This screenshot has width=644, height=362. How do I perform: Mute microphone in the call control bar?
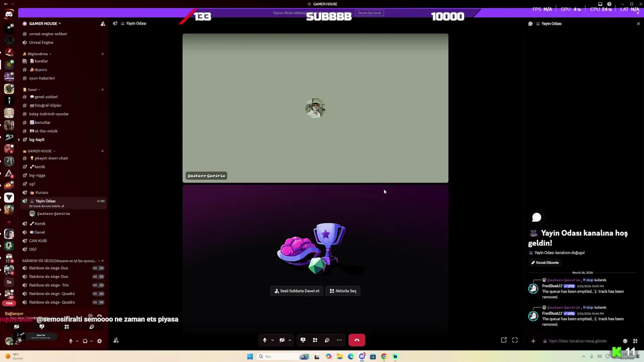(x=265, y=340)
